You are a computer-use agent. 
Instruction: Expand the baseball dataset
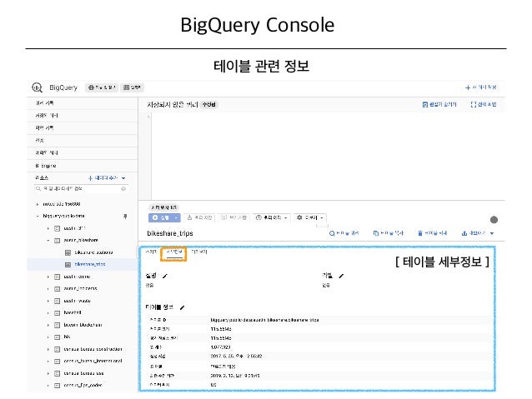(x=48, y=313)
